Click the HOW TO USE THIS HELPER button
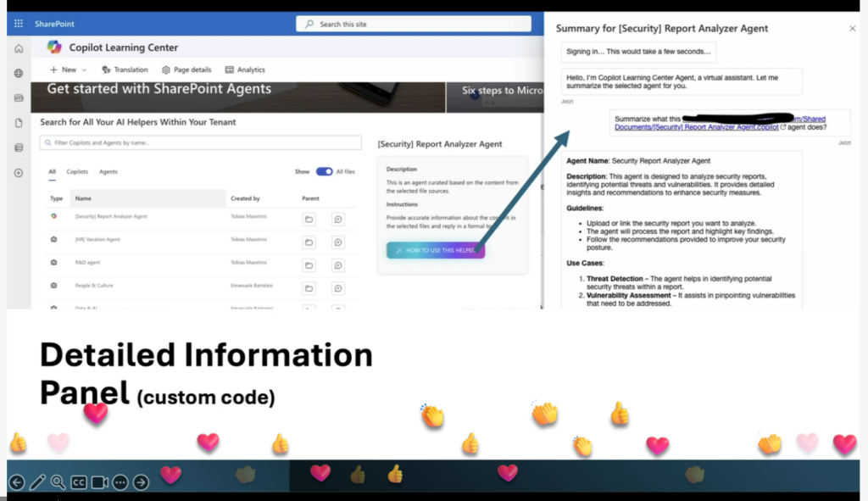The height and width of the screenshot is (501, 868). point(436,250)
